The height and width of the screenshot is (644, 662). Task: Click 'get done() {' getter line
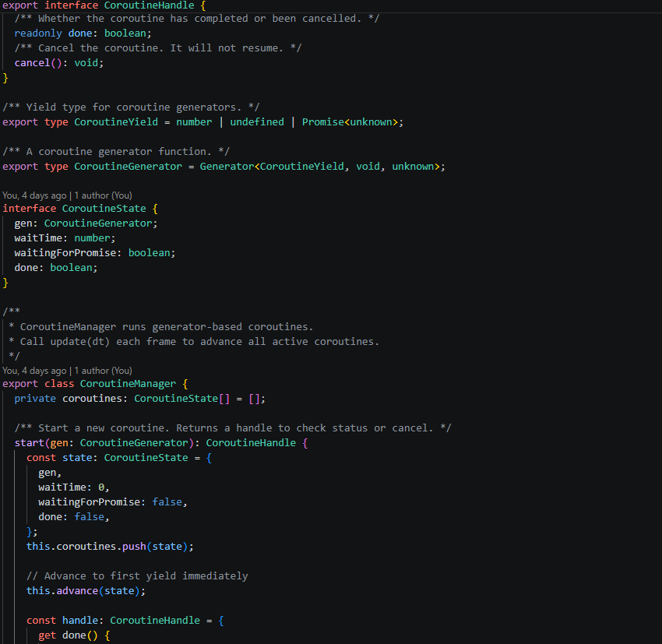(74, 635)
